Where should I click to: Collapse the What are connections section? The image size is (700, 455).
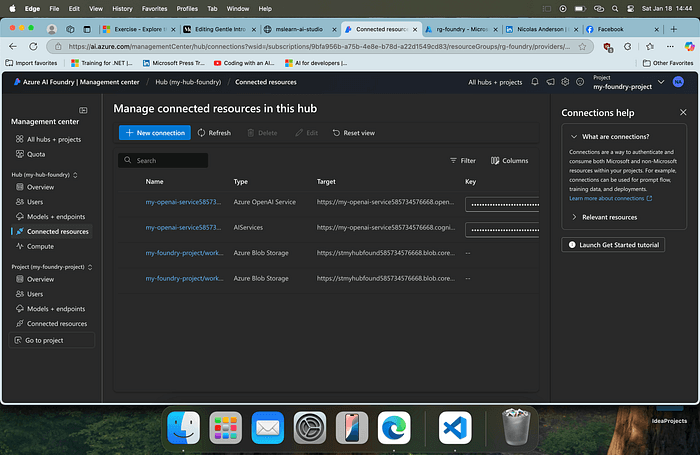pos(574,137)
